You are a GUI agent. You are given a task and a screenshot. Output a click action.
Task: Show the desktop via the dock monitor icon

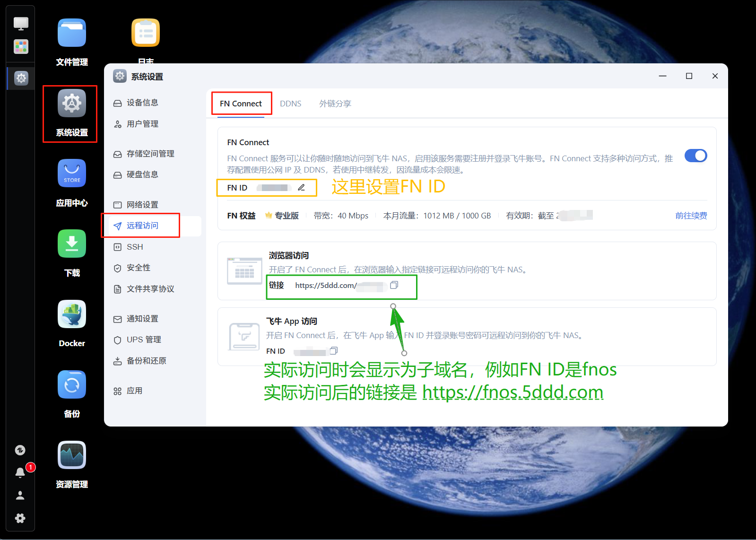(21, 23)
